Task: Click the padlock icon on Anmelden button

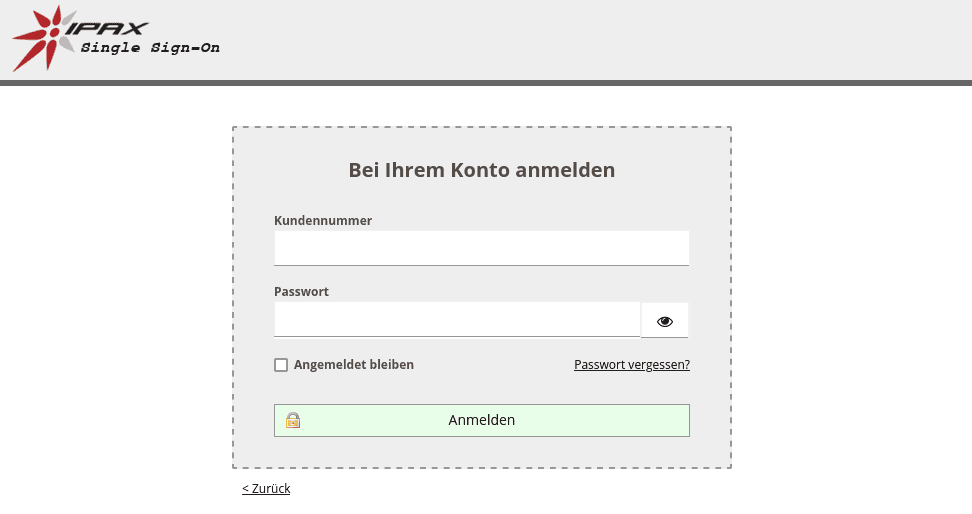Action: [292, 420]
